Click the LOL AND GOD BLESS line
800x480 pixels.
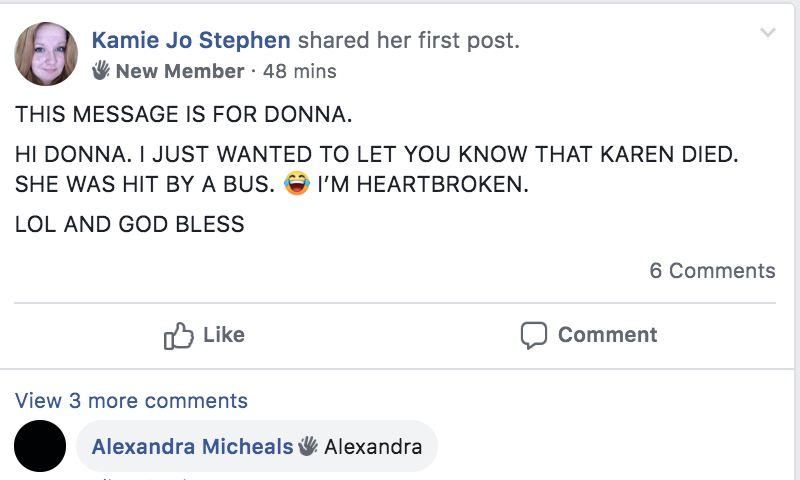(x=130, y=224)
